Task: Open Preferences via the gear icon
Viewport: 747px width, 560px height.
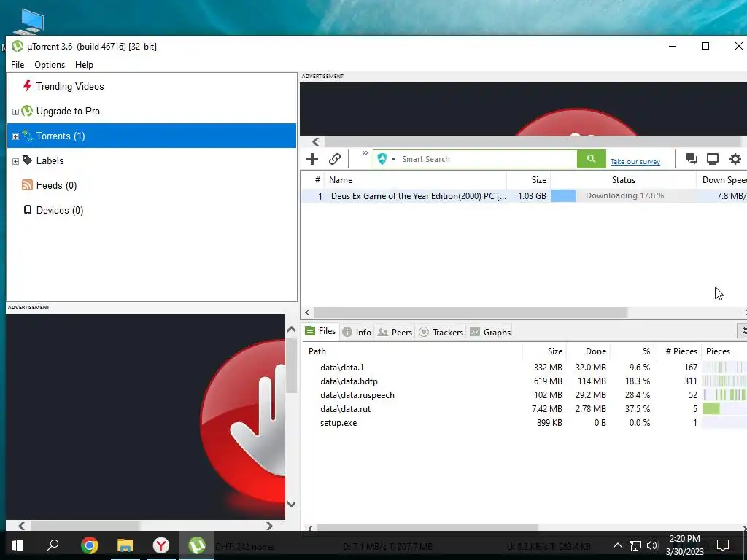Action: tap(735, 159)
